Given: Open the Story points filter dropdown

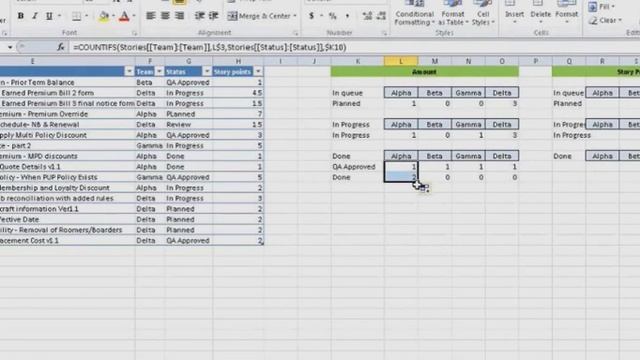Looking at the screenshot, I should point(258,71).
